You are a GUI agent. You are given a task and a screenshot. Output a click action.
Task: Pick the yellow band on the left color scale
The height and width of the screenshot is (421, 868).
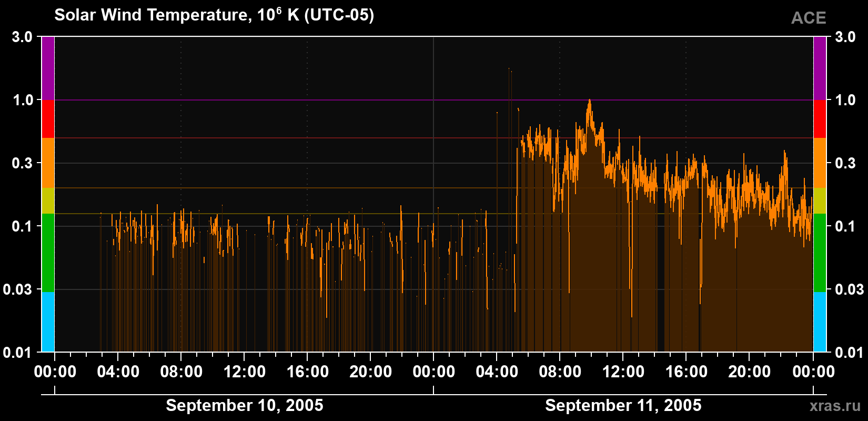pos(48,201)
